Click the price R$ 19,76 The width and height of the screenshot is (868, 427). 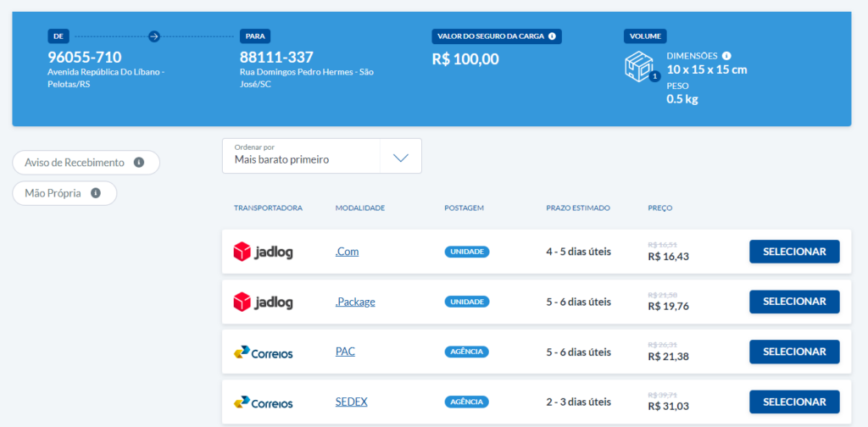[x=669, y=307]
